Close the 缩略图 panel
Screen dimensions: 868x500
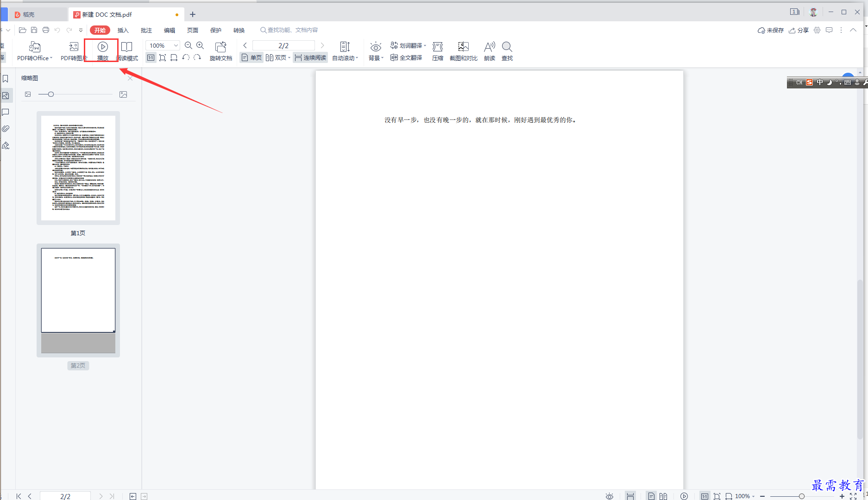(130, 78)
